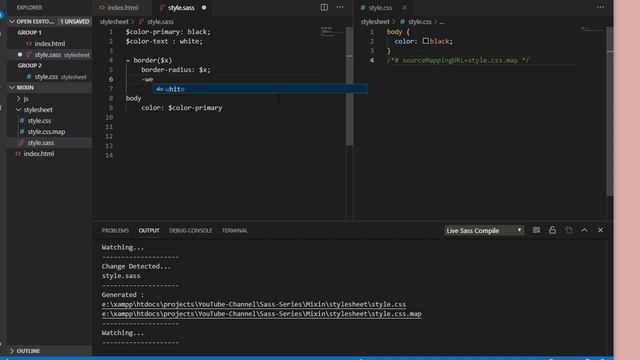The image size is (640, 360).
Task: Switch to the OUTPUT tab
Action: [x=149, y=231]
